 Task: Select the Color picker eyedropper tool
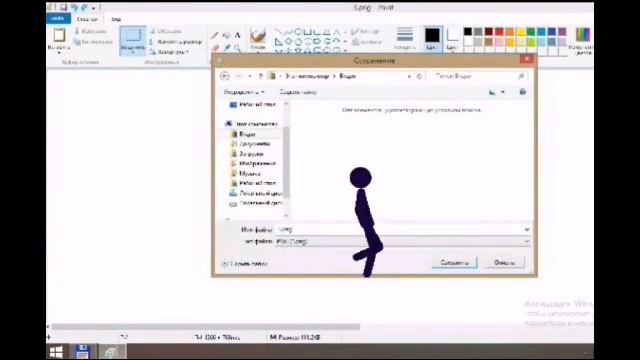[x=226, y=48]
